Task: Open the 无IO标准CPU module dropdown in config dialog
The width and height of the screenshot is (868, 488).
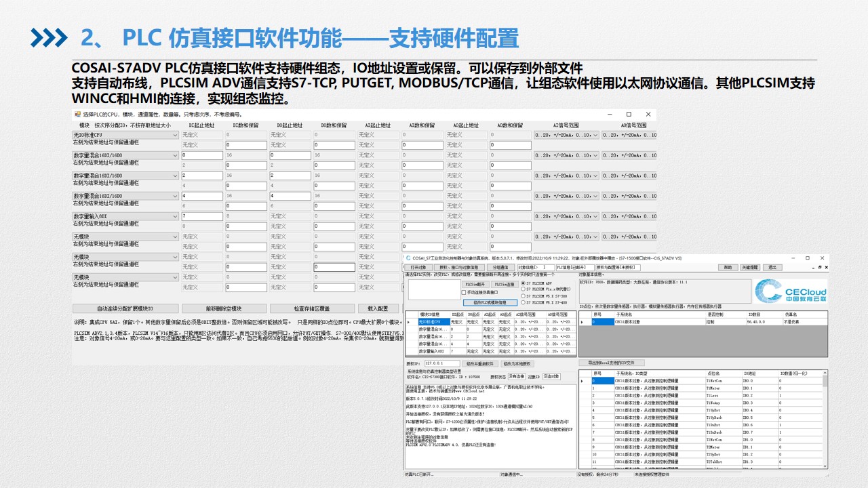Action: (125, 135)
